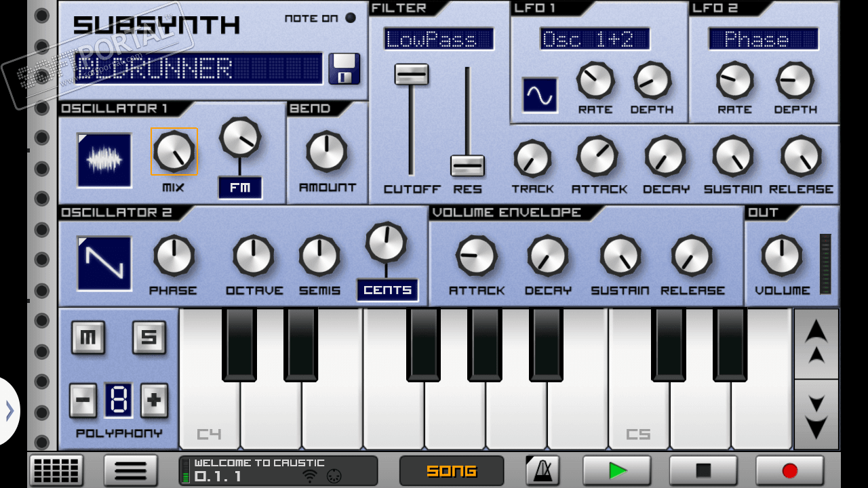Screen dimensions: 868x488
Task: Click the knob above the FM button
Action: [x=240, y=138]
